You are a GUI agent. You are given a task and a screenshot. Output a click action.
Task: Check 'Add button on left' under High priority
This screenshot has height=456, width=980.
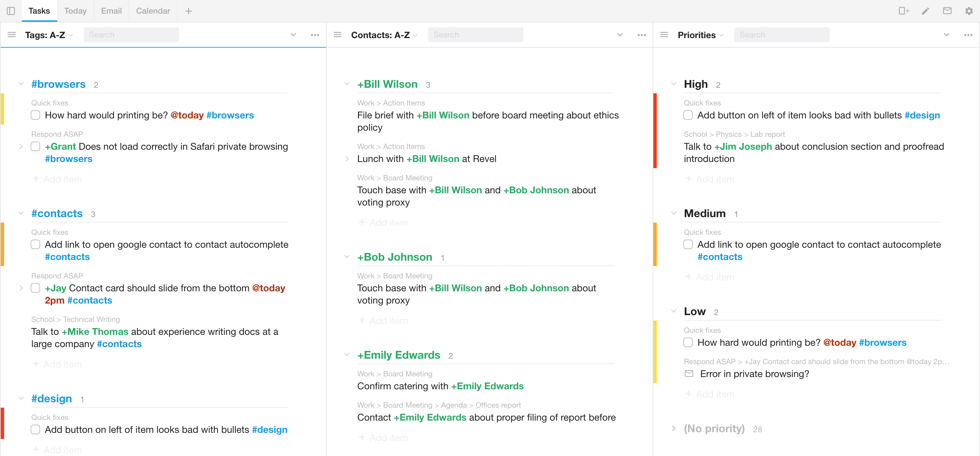click(x=688, y=115)
